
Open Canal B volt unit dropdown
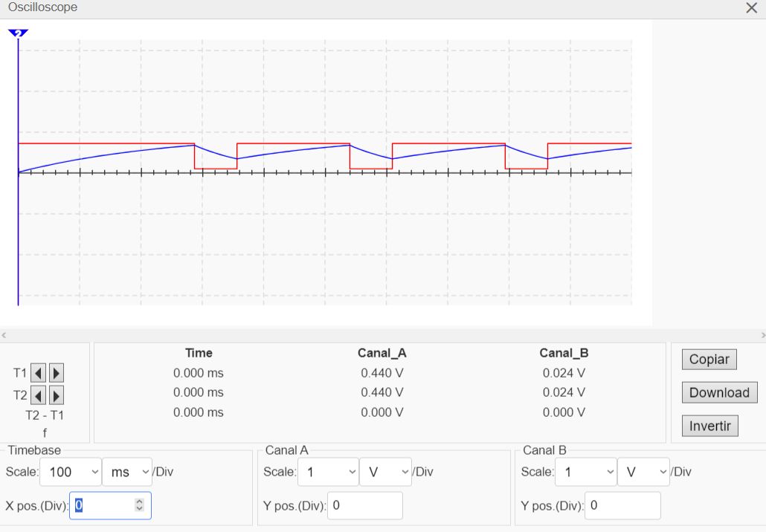[643, 472]
